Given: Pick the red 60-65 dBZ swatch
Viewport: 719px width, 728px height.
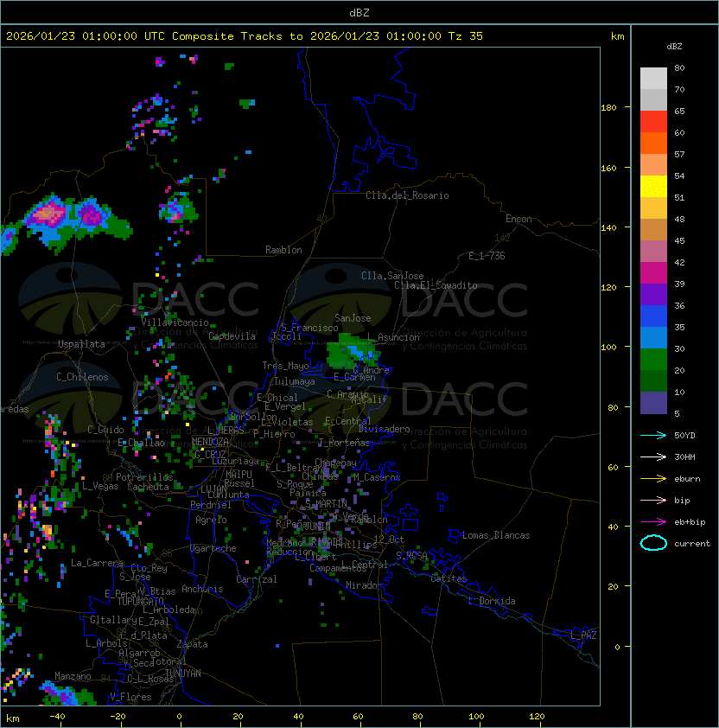Looking at the screenshot, I should pyautogui.click(x=653, y=122).
